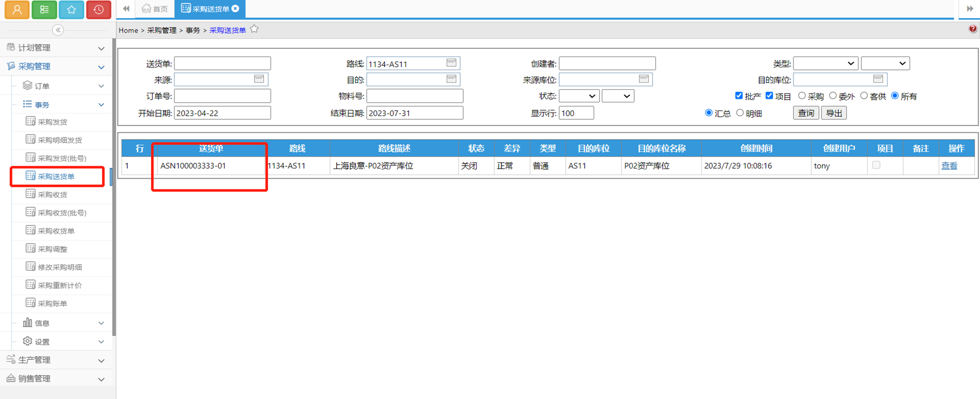Select the 汇总 radio option

coord(709,113)
